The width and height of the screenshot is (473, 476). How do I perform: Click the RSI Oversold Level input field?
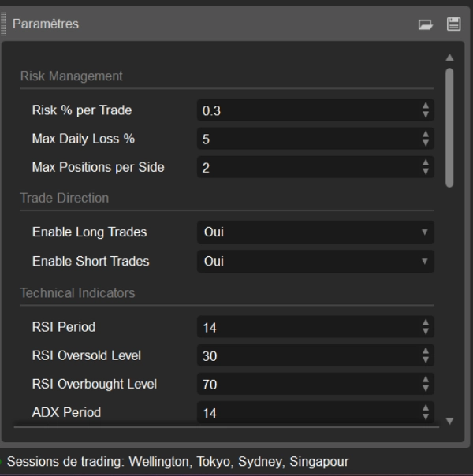(307, 355)
